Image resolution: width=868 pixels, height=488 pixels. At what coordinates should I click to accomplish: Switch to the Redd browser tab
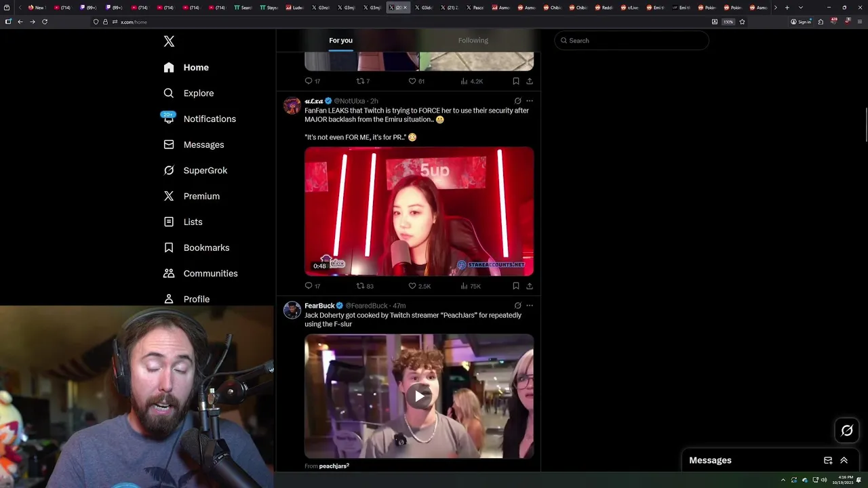(604, 7)
